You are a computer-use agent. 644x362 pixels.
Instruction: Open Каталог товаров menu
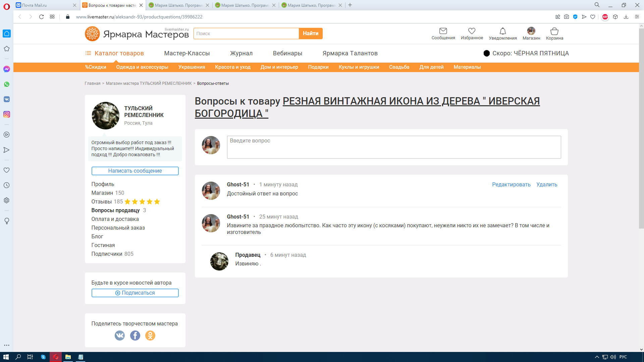pos(114,53)
